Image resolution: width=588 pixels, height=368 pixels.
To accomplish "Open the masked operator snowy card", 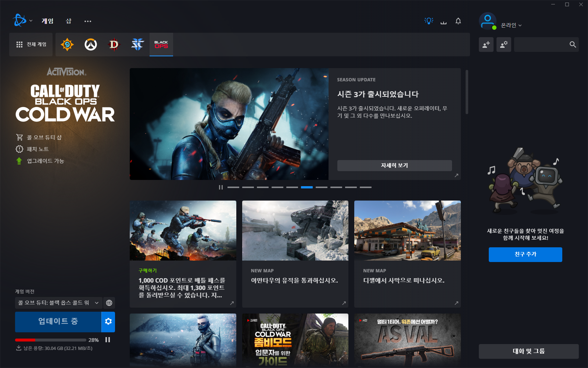I will coord(183,340).
